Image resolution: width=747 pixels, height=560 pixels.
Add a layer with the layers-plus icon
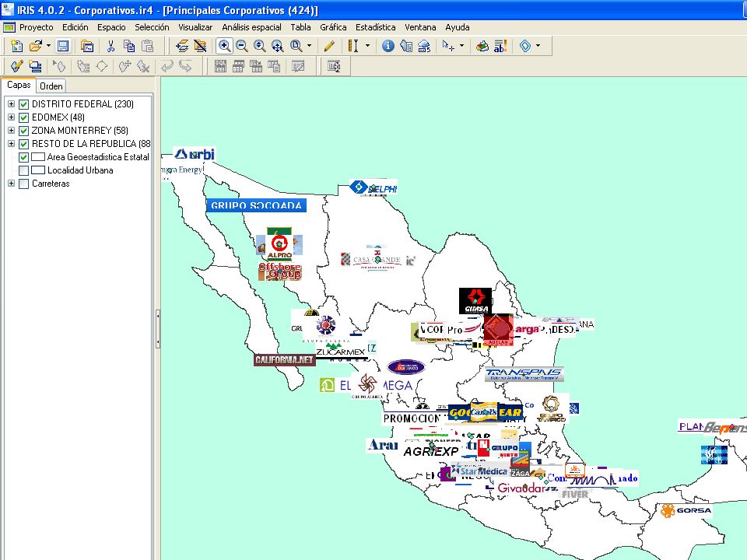[x=182, y=46]
